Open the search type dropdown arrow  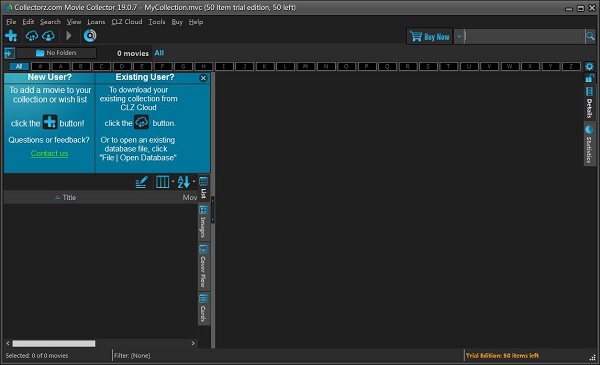(459, 37)
